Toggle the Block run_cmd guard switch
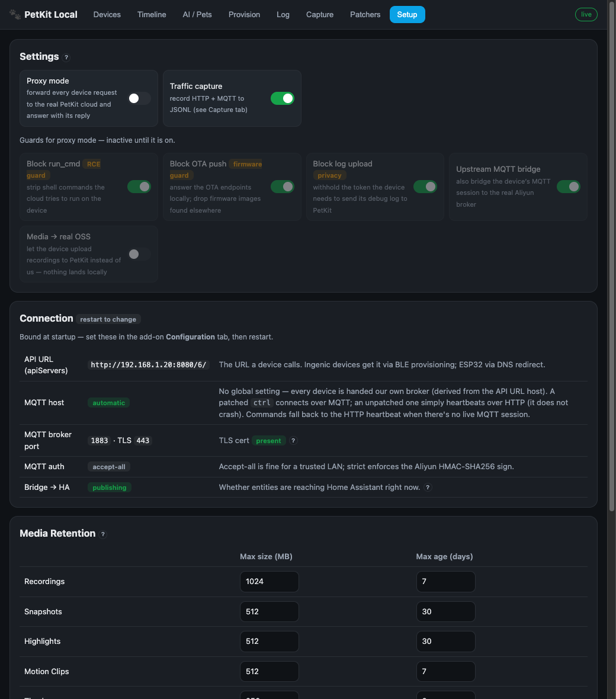Image resolution: width=616 pixels, height=699 pixels. click(139, 187)
